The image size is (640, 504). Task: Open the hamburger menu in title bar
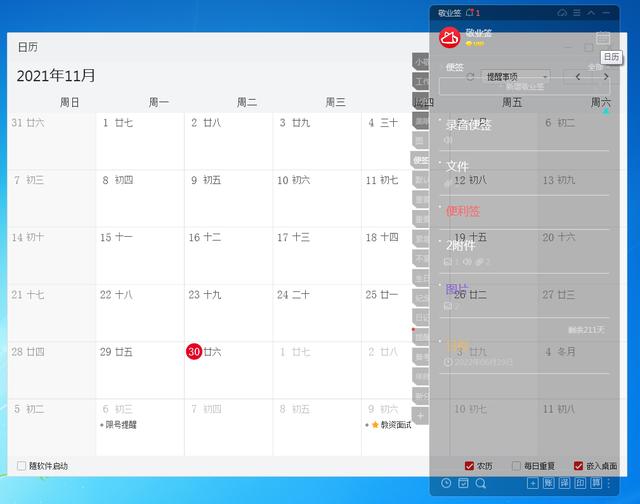click(577, 13)
